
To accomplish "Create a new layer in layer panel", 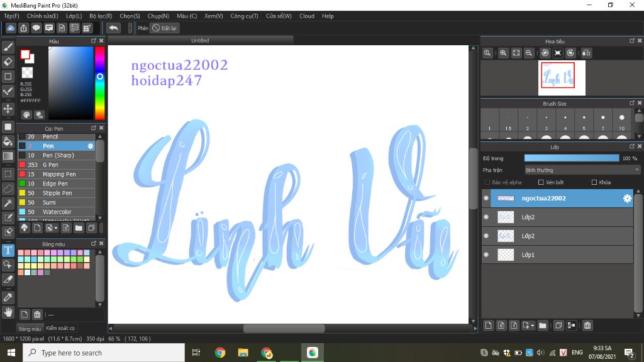I will point(488,326).
